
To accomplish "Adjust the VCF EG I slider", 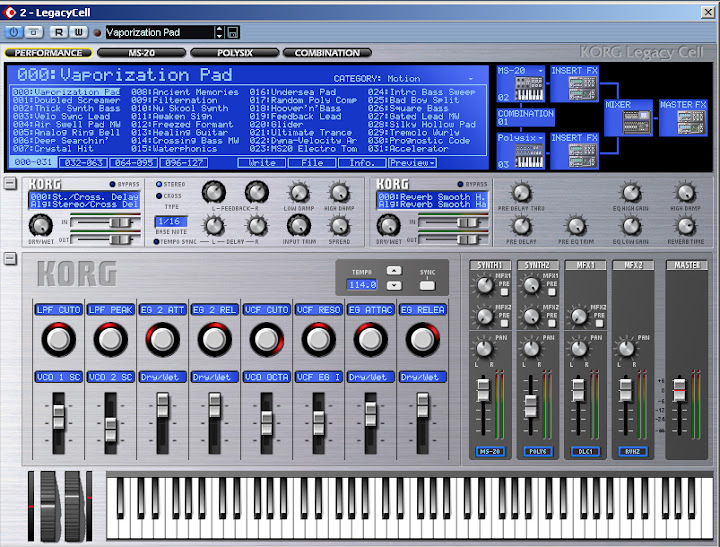I will 318,423.
